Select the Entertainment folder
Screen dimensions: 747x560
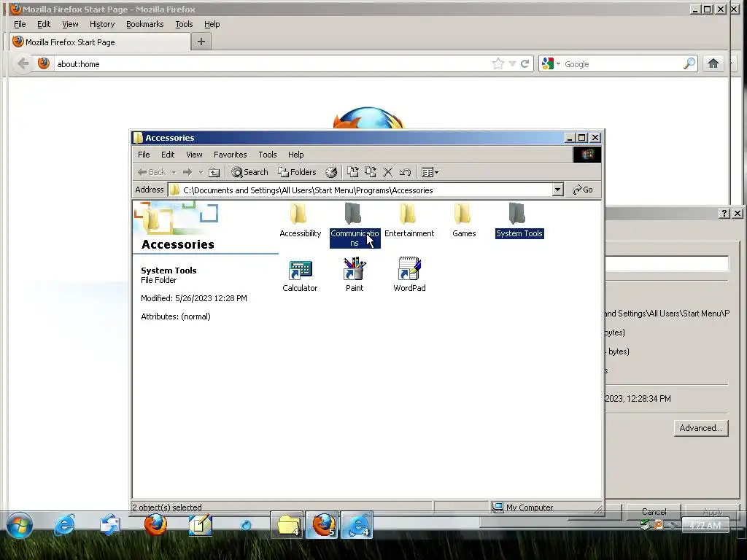coord(409,220)
